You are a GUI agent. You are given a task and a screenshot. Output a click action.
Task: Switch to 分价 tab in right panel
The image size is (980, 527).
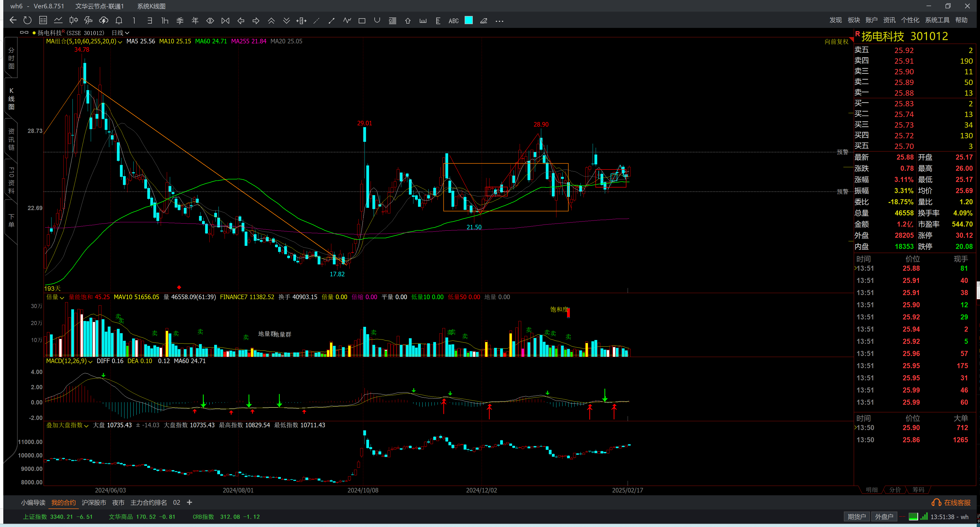pos(895,490)
